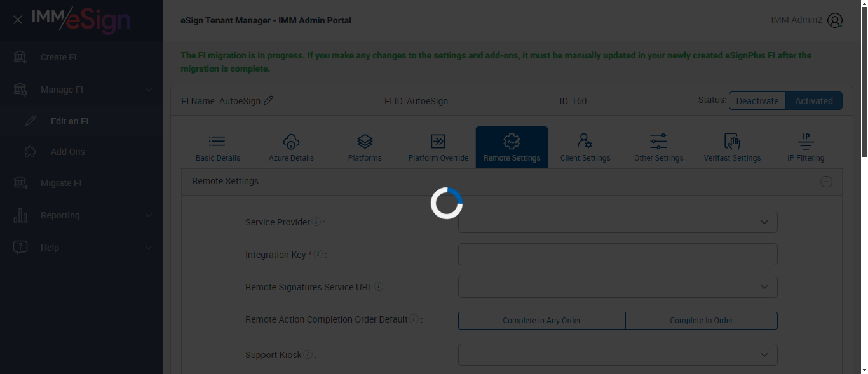
Task: Open the Azure Details tab
Action: tap(291, 147)
